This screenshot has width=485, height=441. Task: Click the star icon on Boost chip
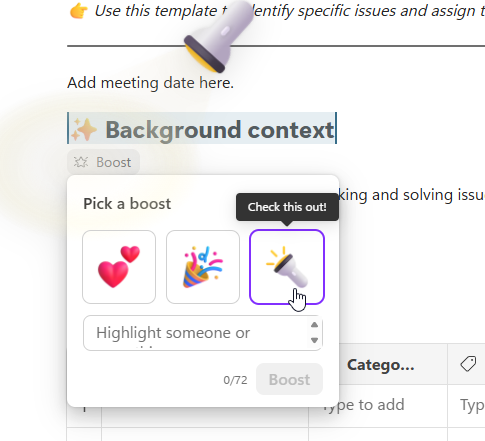pyautogui.click(x=81, y=162)
